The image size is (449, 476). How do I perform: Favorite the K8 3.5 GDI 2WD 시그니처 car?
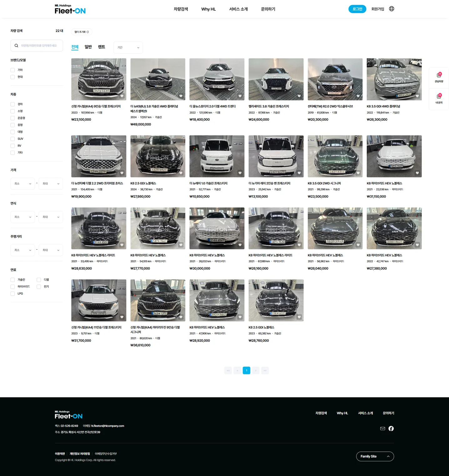point(358,173)
